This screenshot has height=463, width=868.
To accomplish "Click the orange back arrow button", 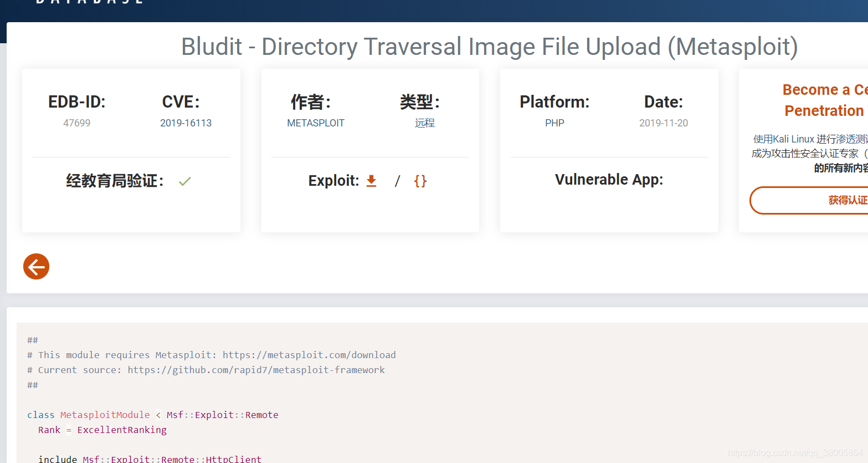I will click(x=37, y=267).
